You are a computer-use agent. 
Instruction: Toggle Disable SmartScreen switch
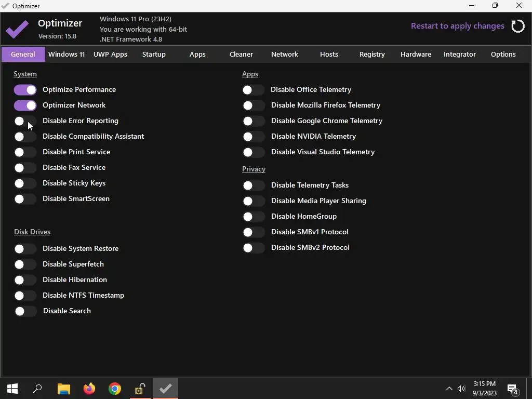click(25, 199)
